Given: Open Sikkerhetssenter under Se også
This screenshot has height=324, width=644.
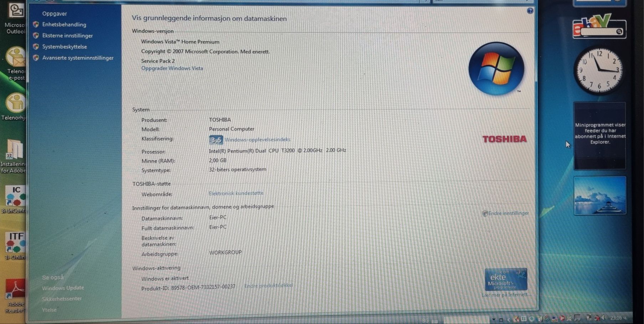Looking at the screenshot, I should pos(62,299).
